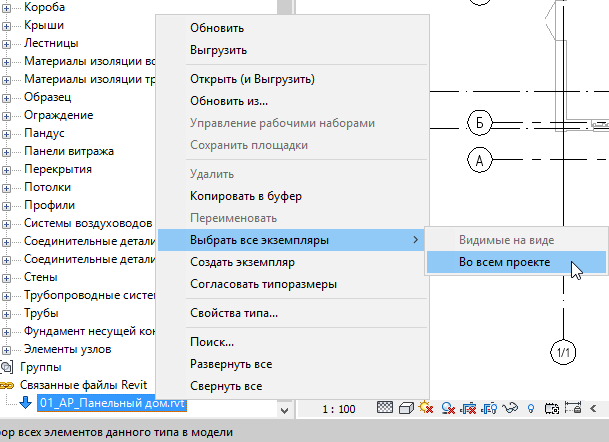Select Материалы изоляции тр... tree item

90,79
